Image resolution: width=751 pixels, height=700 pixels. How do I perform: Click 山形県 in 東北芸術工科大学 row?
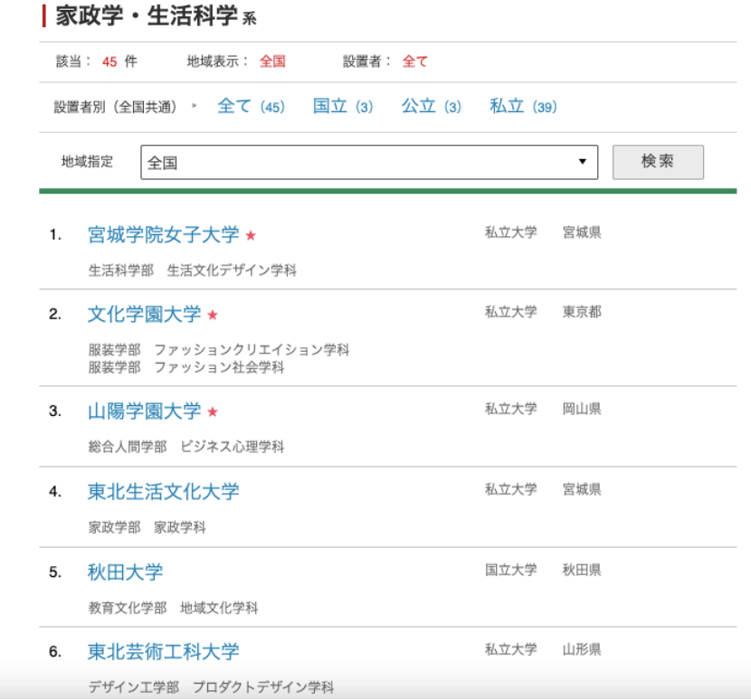pyautogui.click(x=582, y=649)
